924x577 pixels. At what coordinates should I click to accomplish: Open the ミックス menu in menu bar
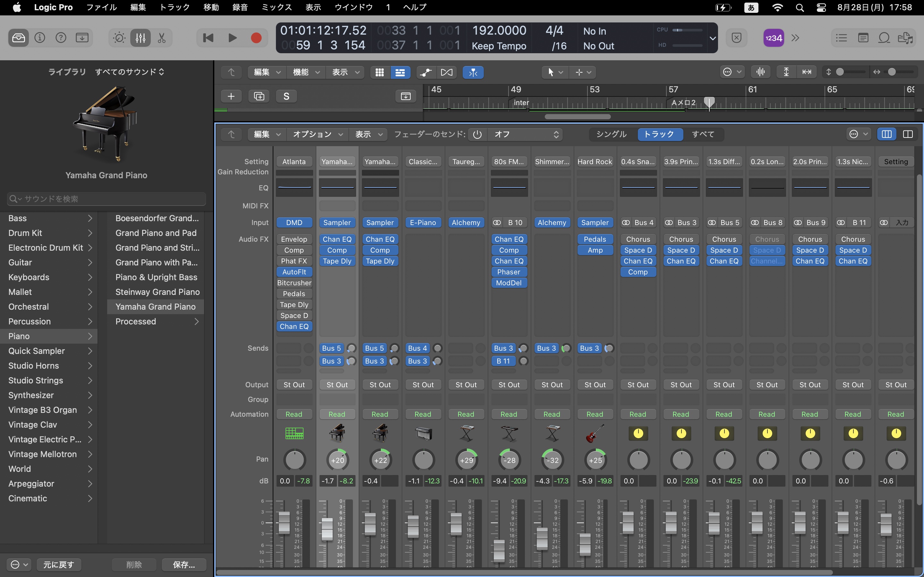tap(277, 7)
